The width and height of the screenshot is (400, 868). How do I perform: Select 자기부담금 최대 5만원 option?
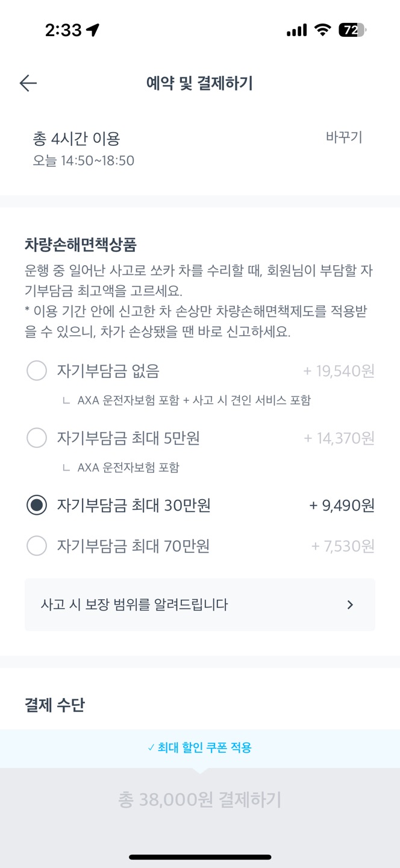(37, 438)
